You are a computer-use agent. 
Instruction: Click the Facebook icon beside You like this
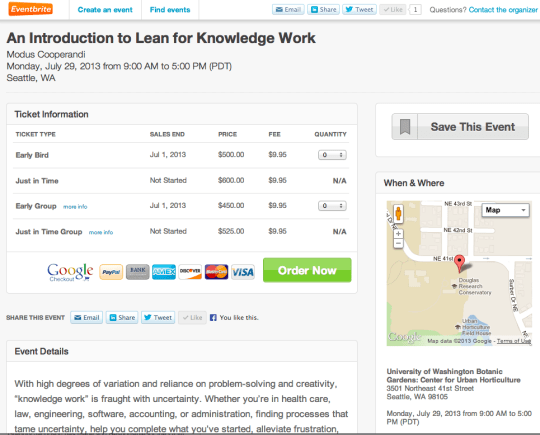[213, 318]
